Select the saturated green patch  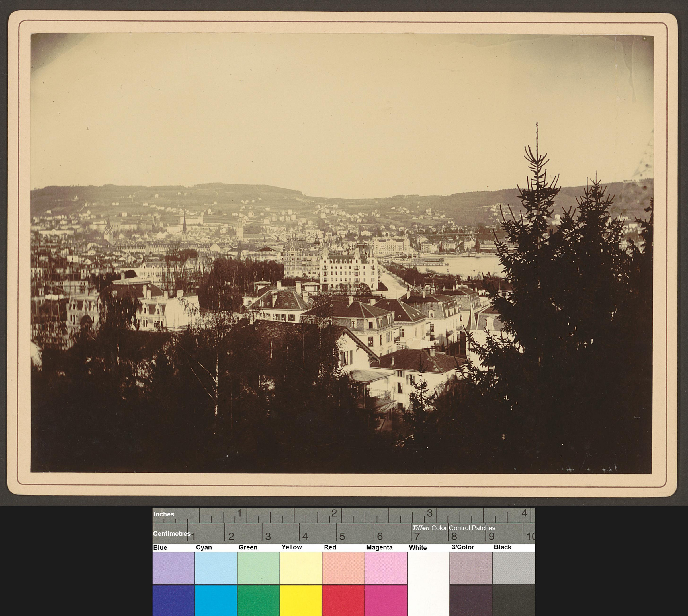pos(258,601)
